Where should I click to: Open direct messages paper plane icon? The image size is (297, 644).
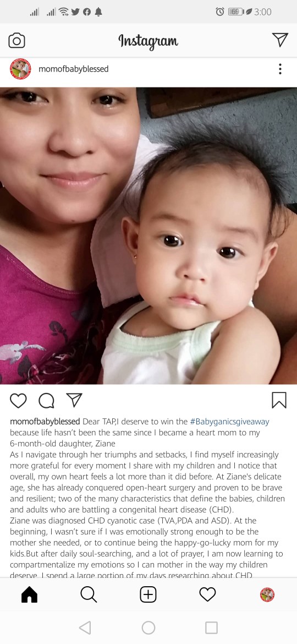[x=280, y=40]
